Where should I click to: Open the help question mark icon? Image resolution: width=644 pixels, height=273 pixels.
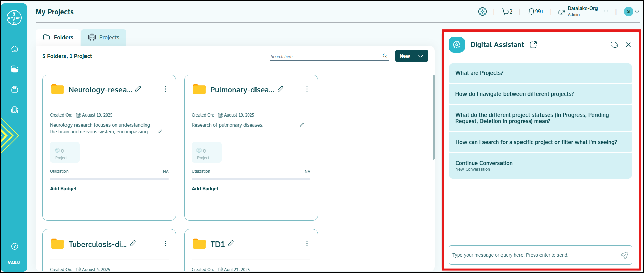point(15,246)
